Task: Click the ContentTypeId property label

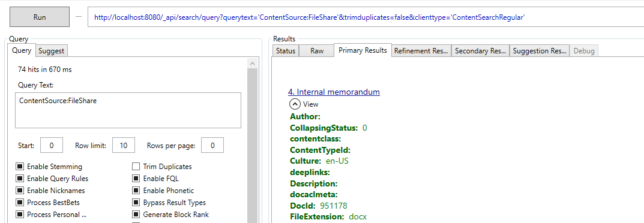Action: coord(320,150)
